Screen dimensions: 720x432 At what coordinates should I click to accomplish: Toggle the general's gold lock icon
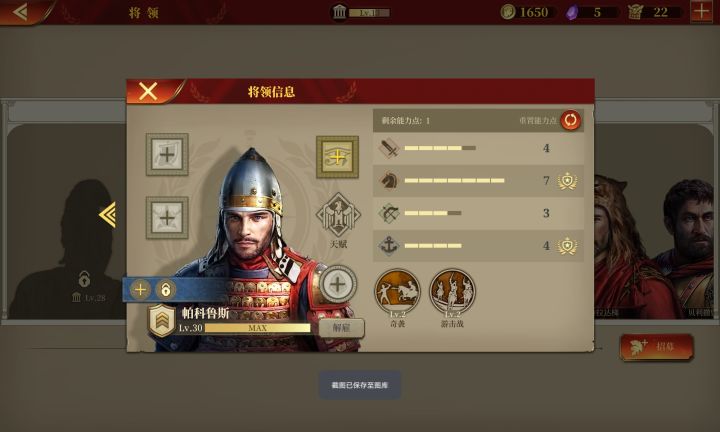pos(165,290)
